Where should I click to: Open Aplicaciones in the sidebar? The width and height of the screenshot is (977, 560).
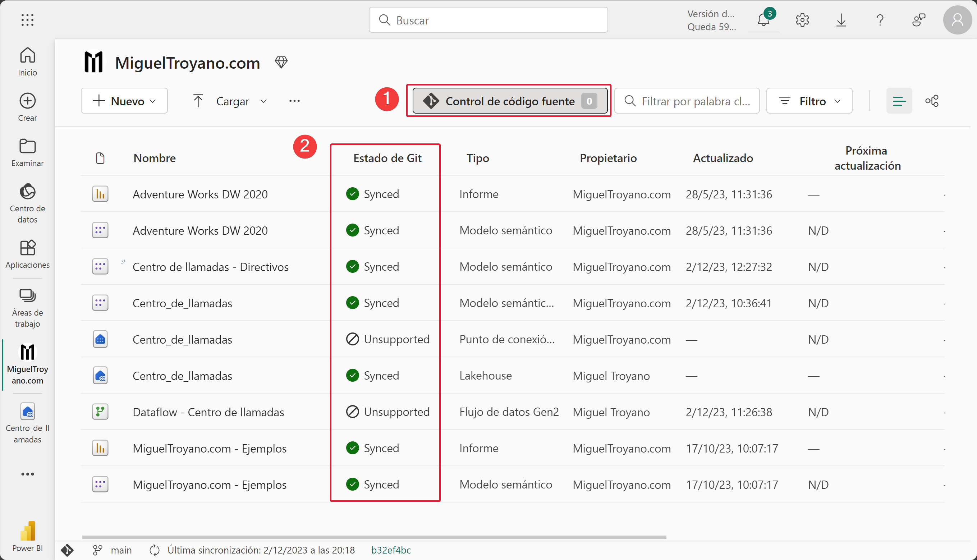coord(27,254)
